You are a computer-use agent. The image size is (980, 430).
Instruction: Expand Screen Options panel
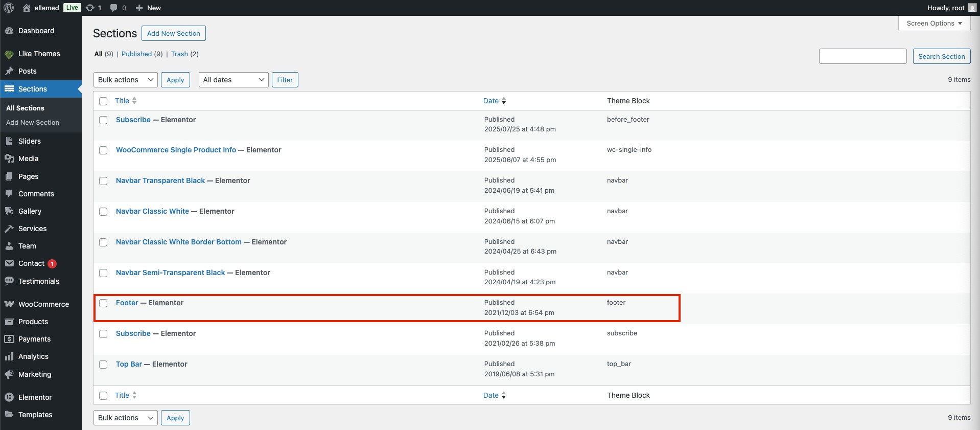[x=934, y=24]
